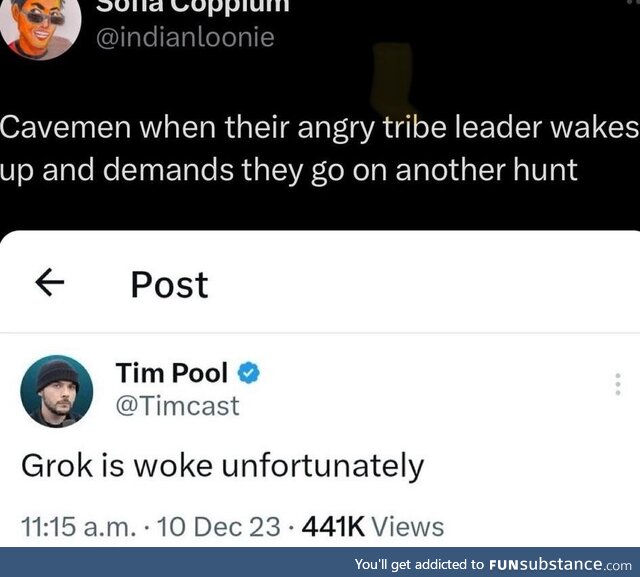Select the text 'Grok is woke unfortunately'
Image resolution: width=640 pixels, height=577 pixels.
click(222, 466)
